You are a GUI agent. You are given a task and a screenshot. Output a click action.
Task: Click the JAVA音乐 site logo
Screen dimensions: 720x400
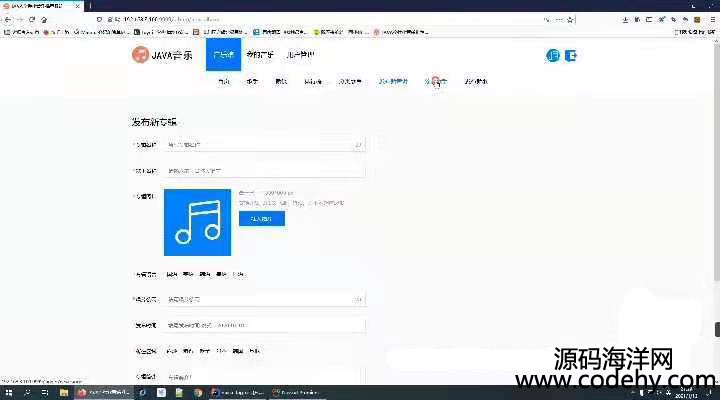tap(162, 55)
